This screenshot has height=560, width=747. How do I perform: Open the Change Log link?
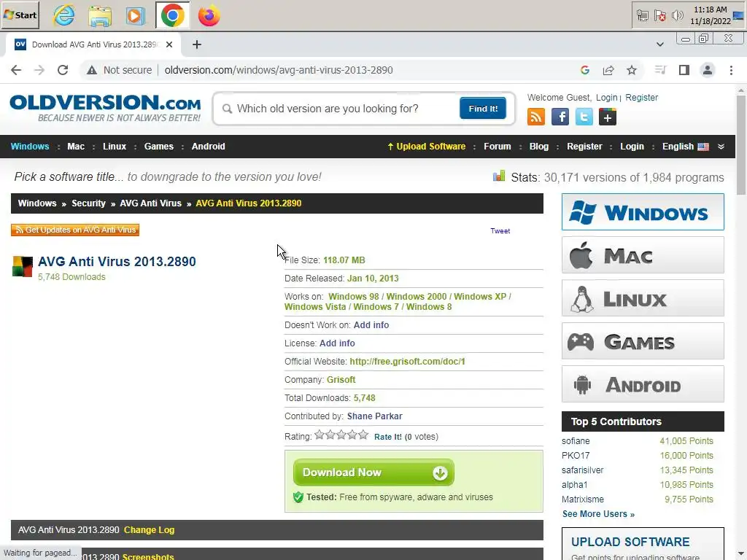(x=149, y=530)
